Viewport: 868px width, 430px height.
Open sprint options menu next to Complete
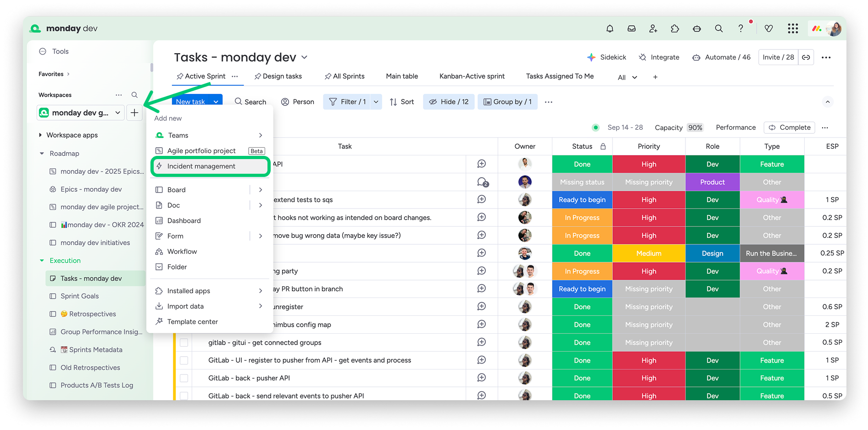(825, 127)
